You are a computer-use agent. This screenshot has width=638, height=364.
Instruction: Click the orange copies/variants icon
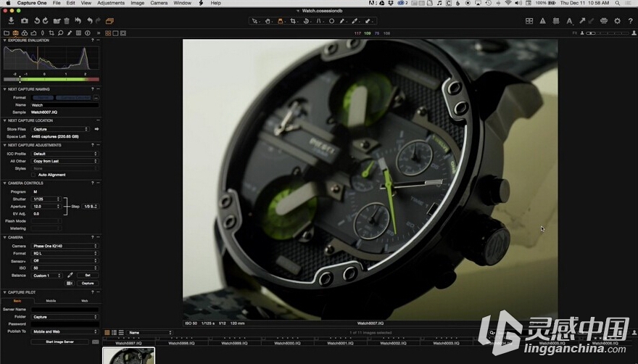point(109,21)
